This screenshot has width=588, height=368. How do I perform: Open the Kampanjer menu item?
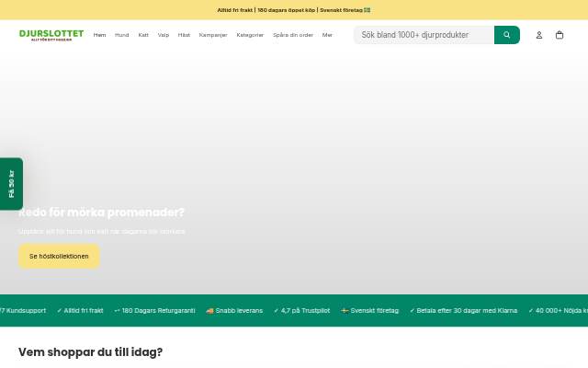coord(213,35)
